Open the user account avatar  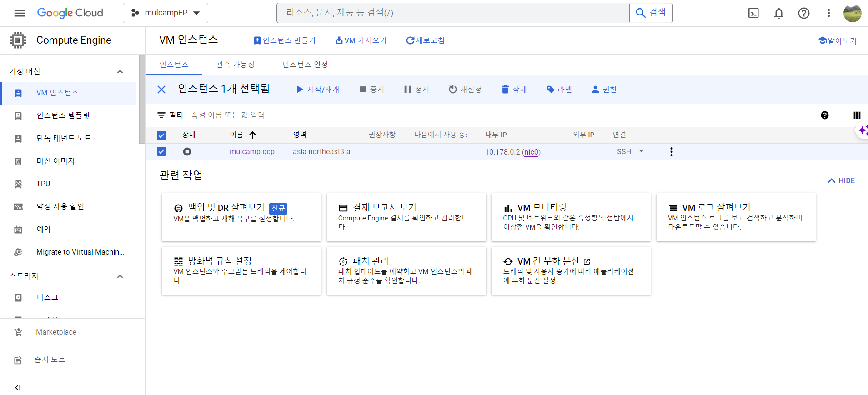point(853,13)
